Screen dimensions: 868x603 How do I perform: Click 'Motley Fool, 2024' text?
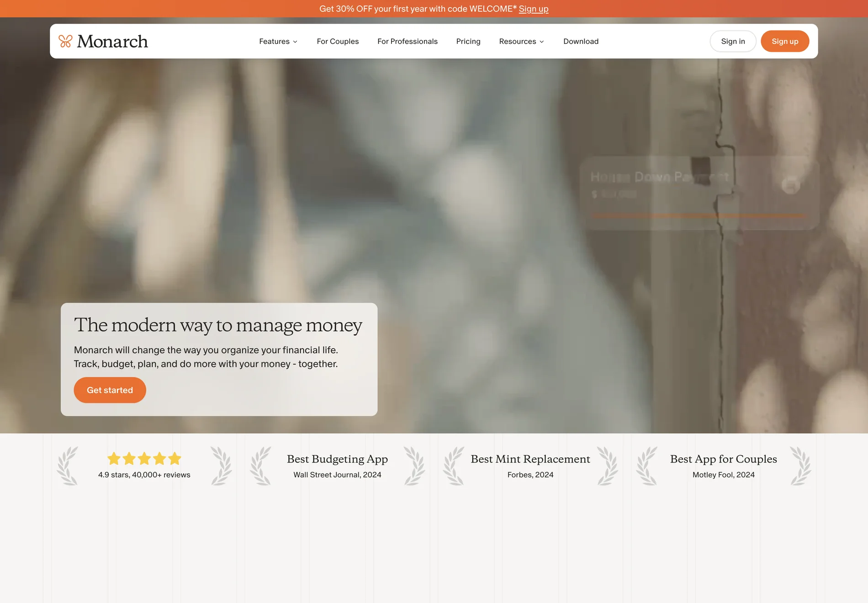pos(724,475)
